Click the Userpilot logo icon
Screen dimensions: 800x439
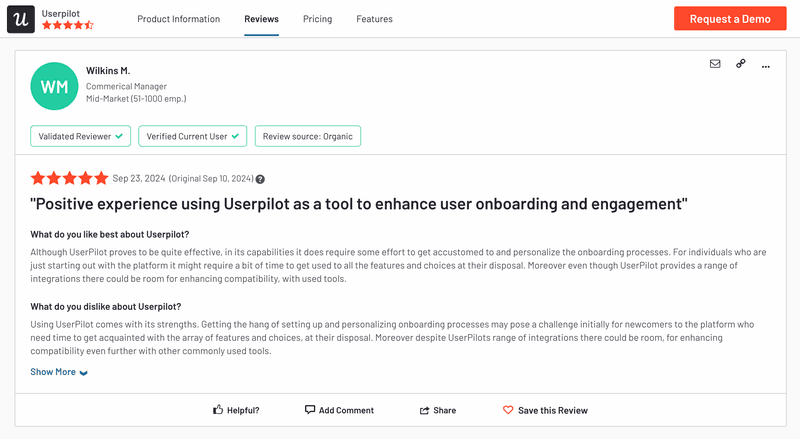coord(21,19)
